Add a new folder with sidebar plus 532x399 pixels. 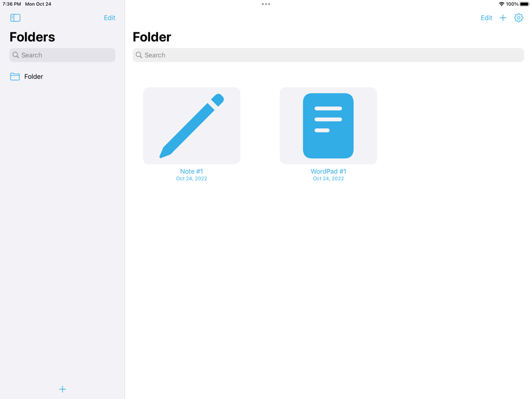(x=62, y=389)
